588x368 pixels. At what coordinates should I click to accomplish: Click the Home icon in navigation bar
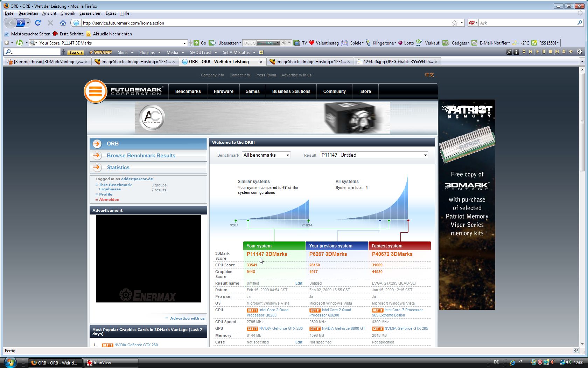(63, 23)
